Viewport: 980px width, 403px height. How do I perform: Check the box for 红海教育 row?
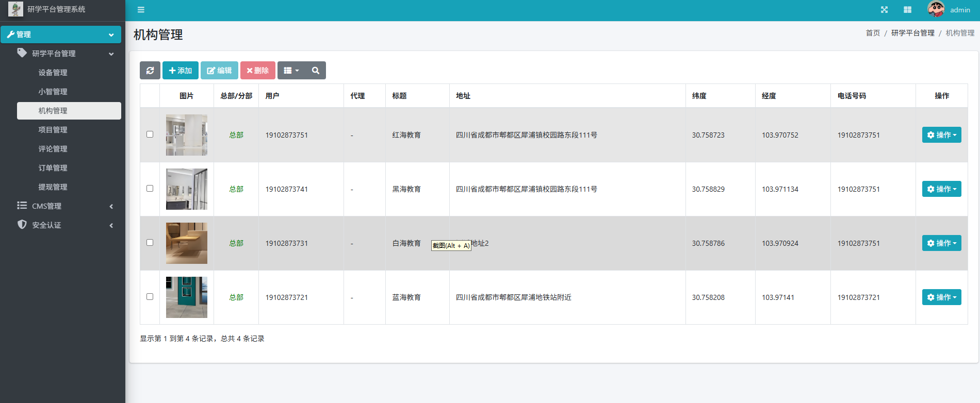[x=150, y=135]
